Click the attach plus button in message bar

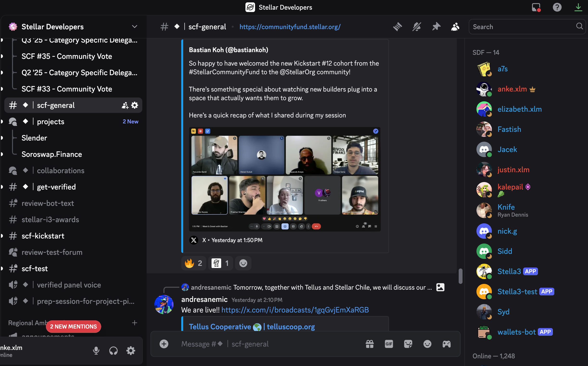coord(164,344)
